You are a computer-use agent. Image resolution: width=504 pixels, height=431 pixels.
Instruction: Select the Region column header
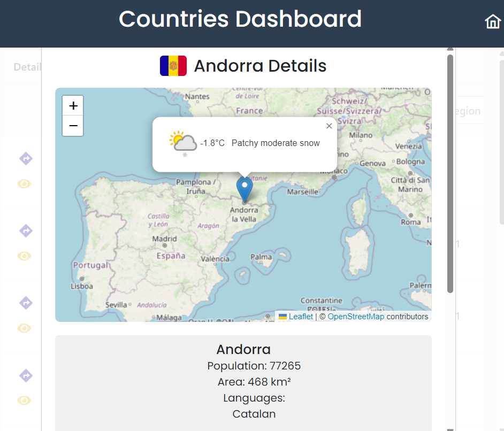point(466,111)
